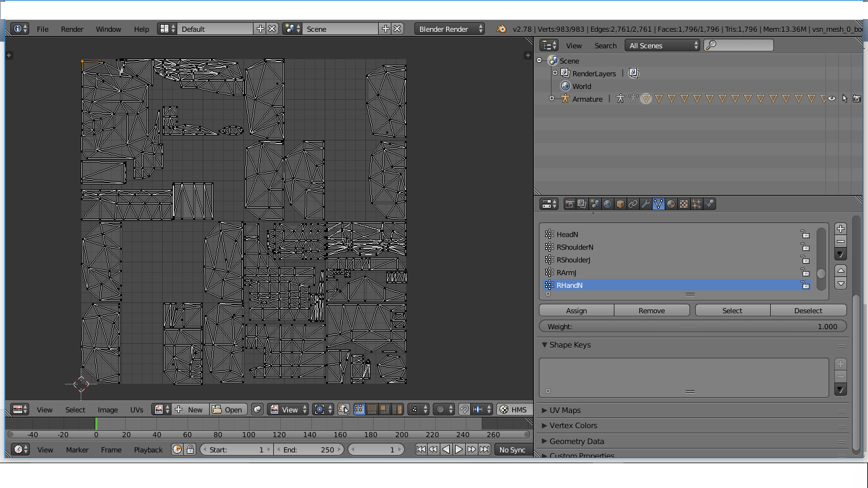Toggle Armature visibility eye icon

pyautogui.click(x=831, y=98)
